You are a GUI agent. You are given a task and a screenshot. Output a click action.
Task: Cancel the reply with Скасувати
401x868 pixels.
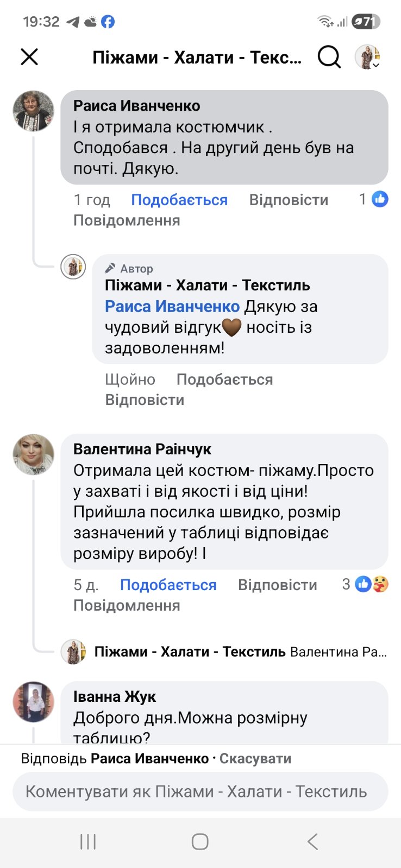(255, 759)
